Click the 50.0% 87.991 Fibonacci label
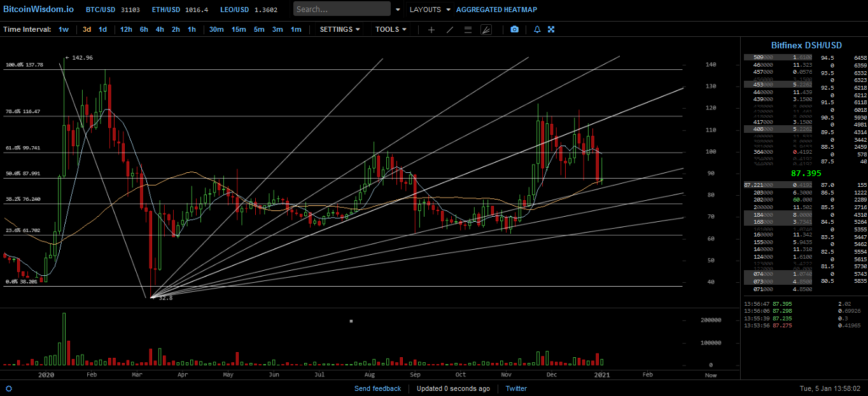Screen dimensions: 868x396 tap(23, 173)
